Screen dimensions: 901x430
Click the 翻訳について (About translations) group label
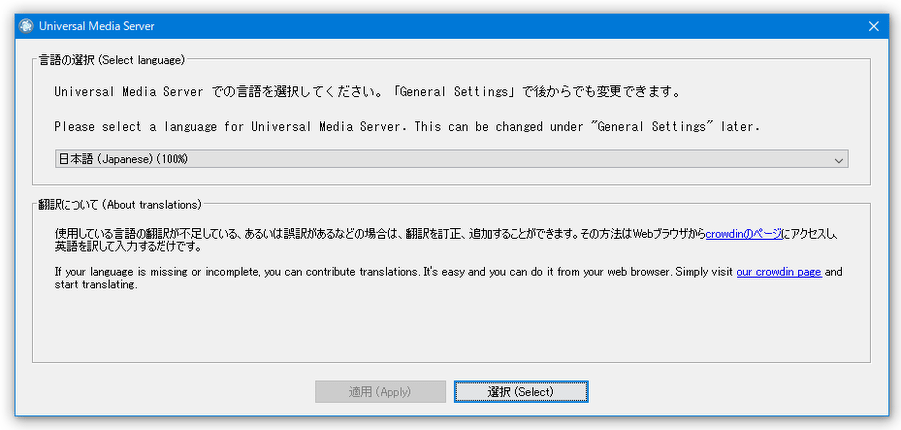click(x=120, y=204)
